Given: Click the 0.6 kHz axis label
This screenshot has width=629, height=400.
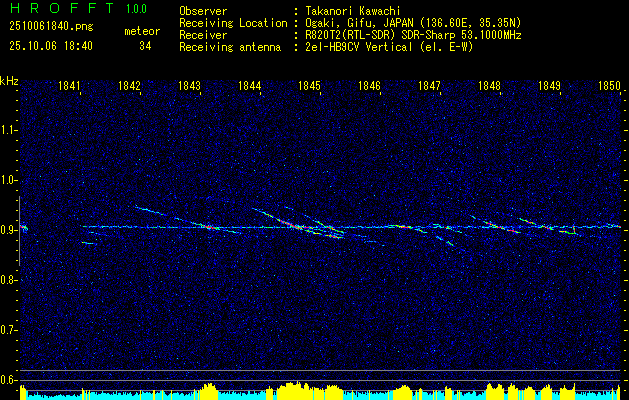Looking at the screenshot, I should [8, 380].
